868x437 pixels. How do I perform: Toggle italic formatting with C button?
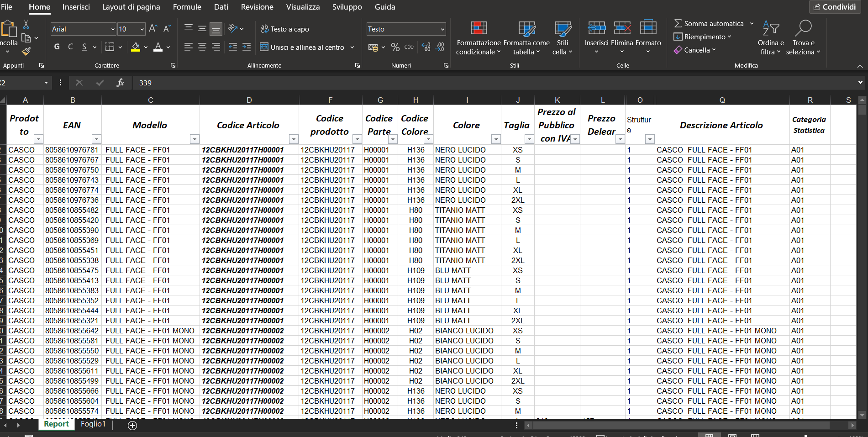point(70,47)
